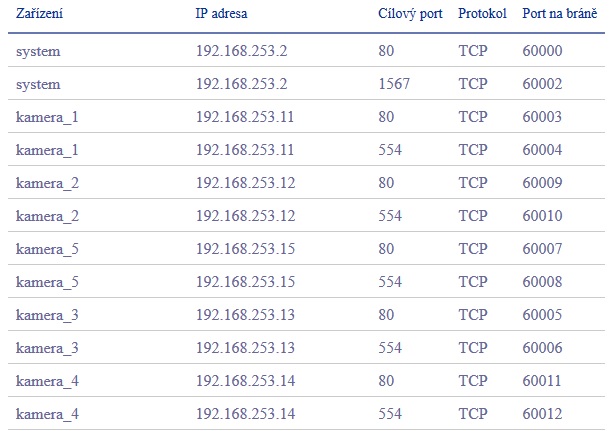
Task: Click the IP 192.168.253.11 in the port 554 row
Action: tap(245, 149)
